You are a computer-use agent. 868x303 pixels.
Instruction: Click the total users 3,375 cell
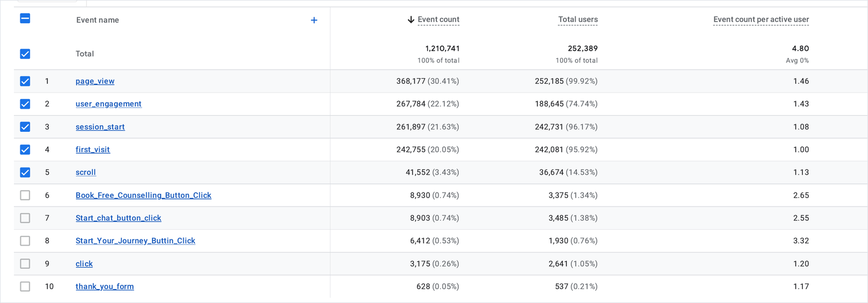pos(558,195)
